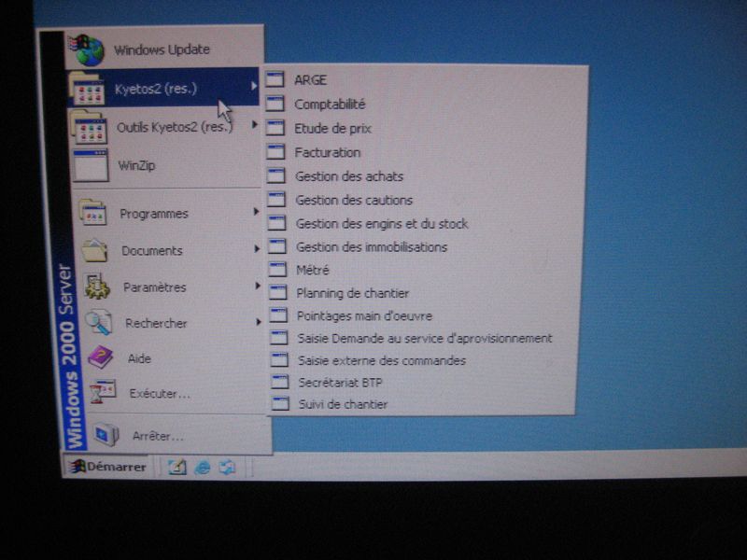Launch Internet Explorer from quick launch
Viewport: 747px width, 560px height.
(203, 468)
